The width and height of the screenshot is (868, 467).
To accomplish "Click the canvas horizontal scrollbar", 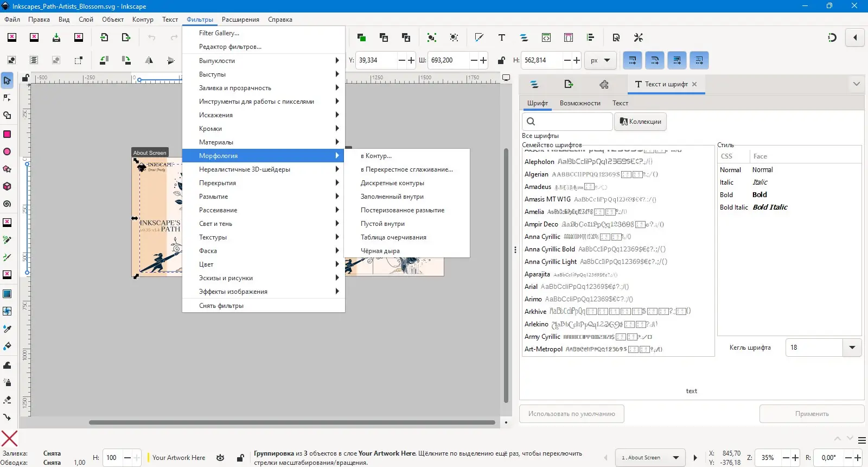I will click(292, 422).
